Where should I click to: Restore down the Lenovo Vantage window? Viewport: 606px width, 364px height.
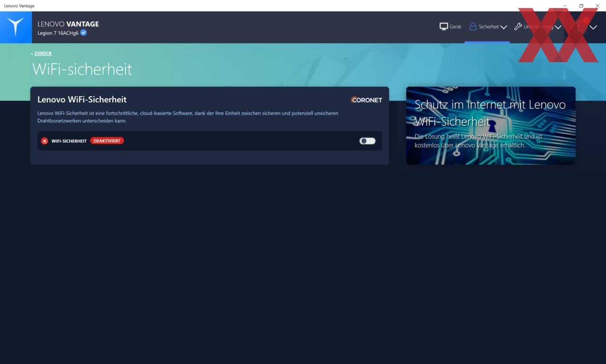pyautogui.click(x=581, y=6)
